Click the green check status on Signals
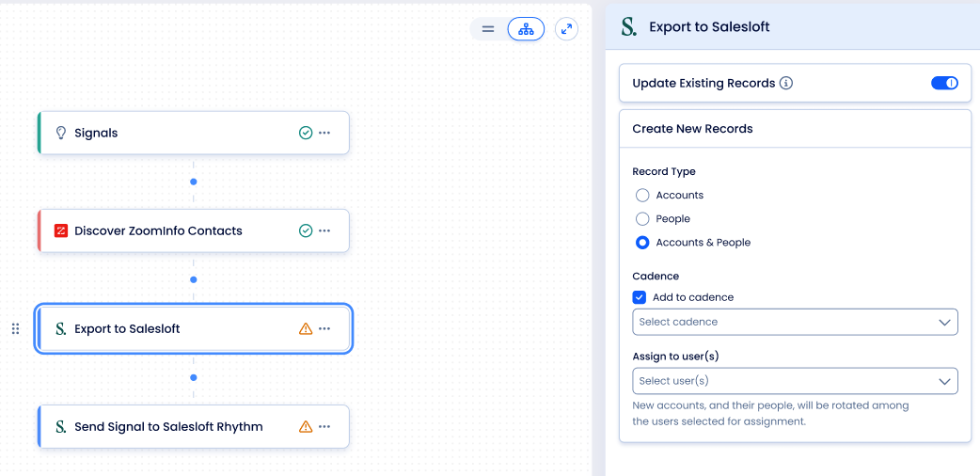Image resolution: width=980 pixels, height=476 pixels. pos(305,133)
